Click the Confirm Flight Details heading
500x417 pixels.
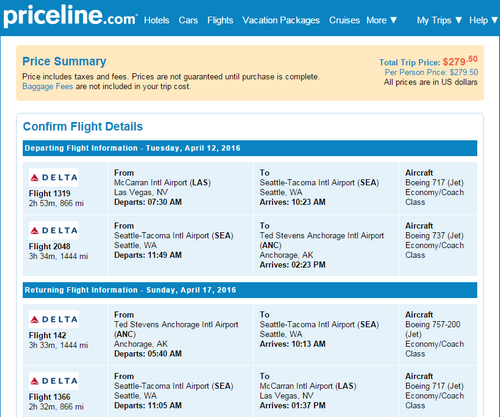pos(83,127)
